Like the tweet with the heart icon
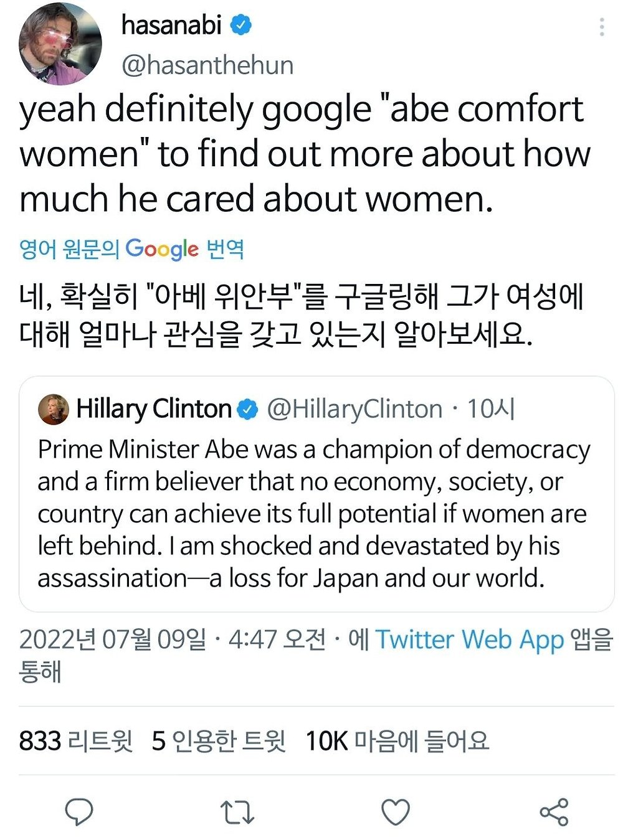The height and width of the screenshot is (840, 623). pyautogui.click(x=396, y=812)
